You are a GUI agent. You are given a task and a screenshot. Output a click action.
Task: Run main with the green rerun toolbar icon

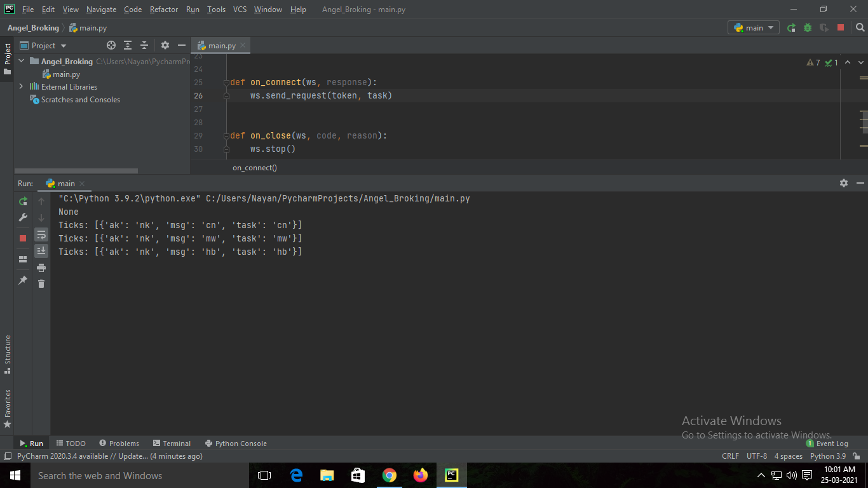pyautogui.click(x=791, y=27)
